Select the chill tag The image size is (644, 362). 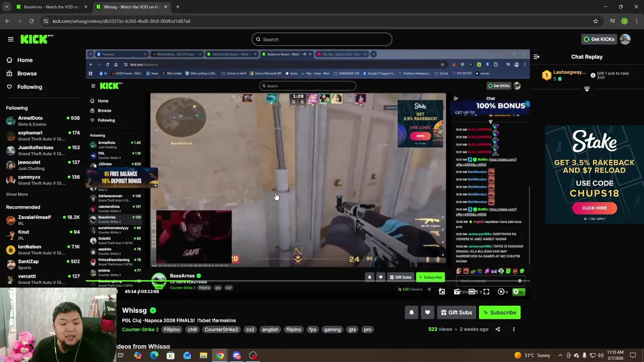192,329
